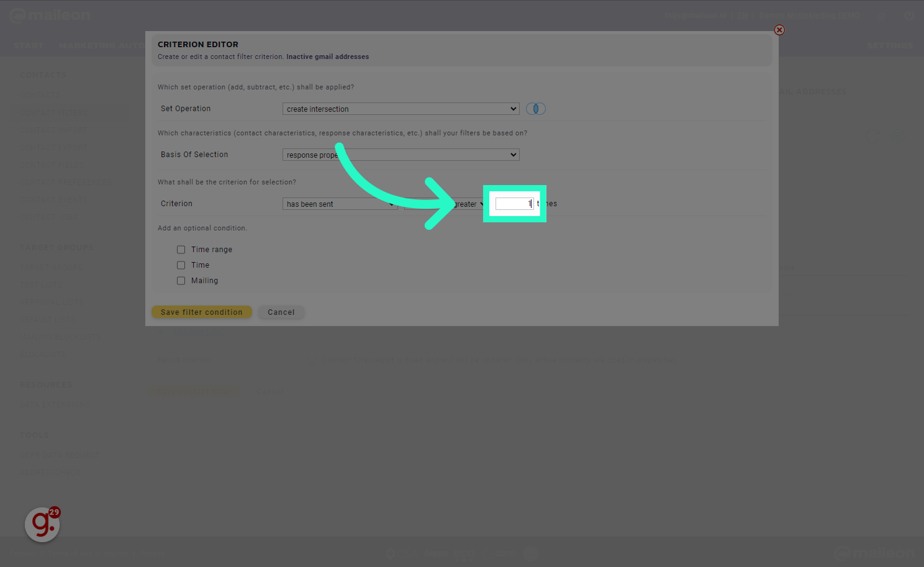Tick the Time condition checkbox
The height and width of the screenshot is (567, 924).
click(181, 265)
